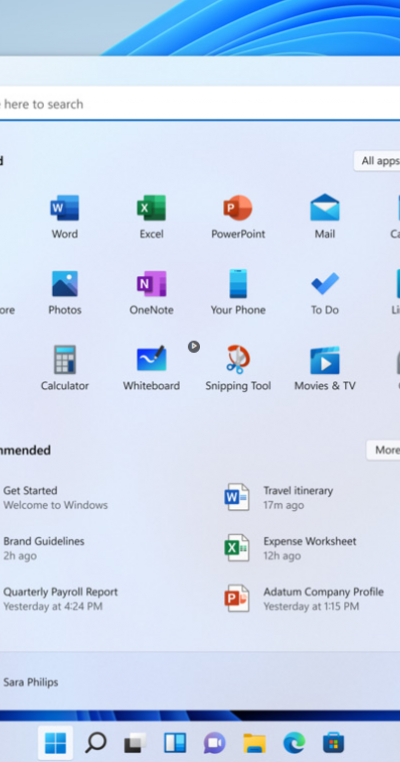The image size is (400, 762).
Task: Open Microsoft Edge from the taskbar
Action: [x=294, y=743]
